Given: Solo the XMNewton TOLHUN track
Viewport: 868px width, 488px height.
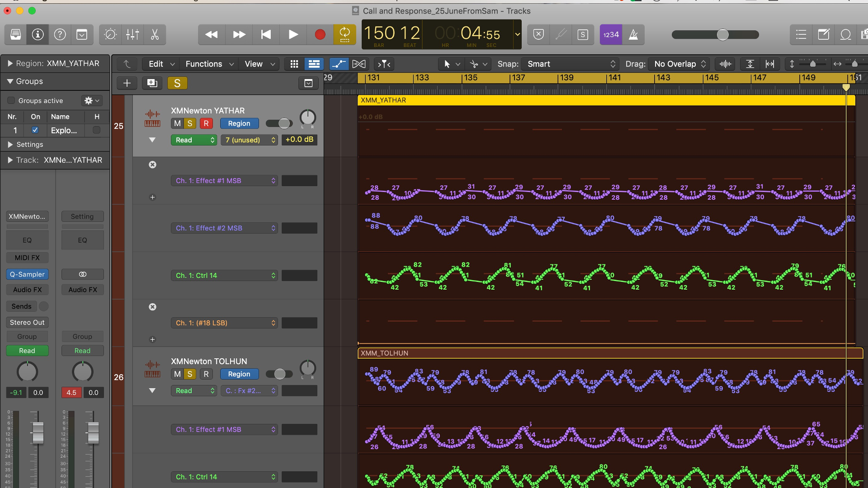Looking at the screenshot, I should [189, 374].
